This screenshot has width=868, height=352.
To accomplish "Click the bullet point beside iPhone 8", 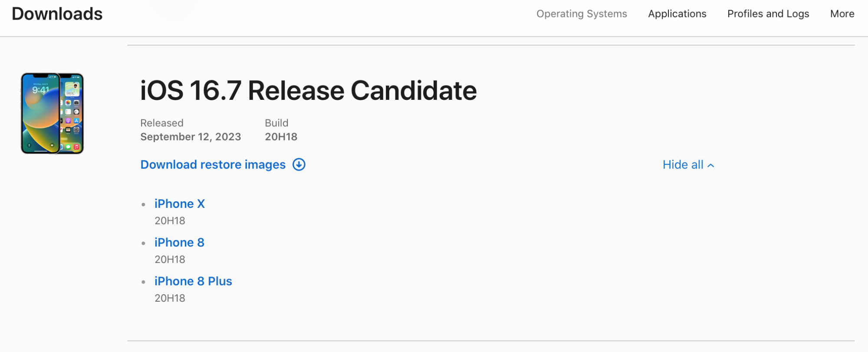I will click(143, 243).
